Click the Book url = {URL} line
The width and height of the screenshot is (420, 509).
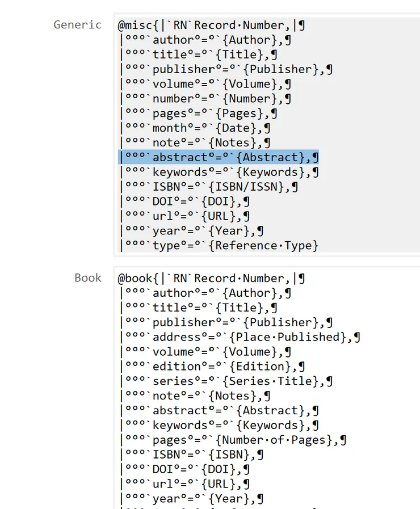click(x=184, y=485)
